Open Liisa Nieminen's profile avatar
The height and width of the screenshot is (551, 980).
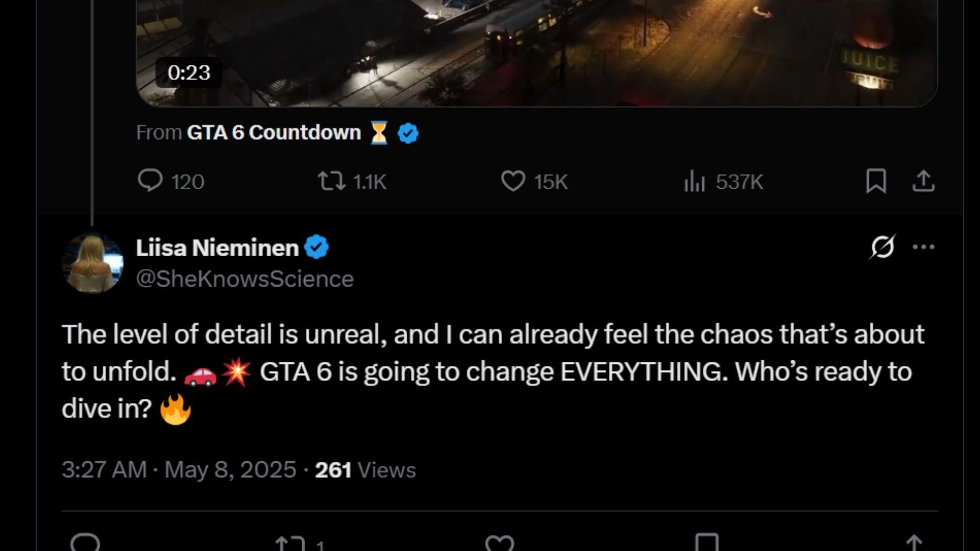(92, 263)
